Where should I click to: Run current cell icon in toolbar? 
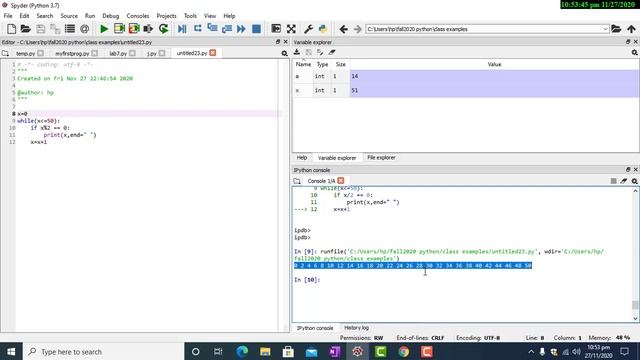coord(119,29)
